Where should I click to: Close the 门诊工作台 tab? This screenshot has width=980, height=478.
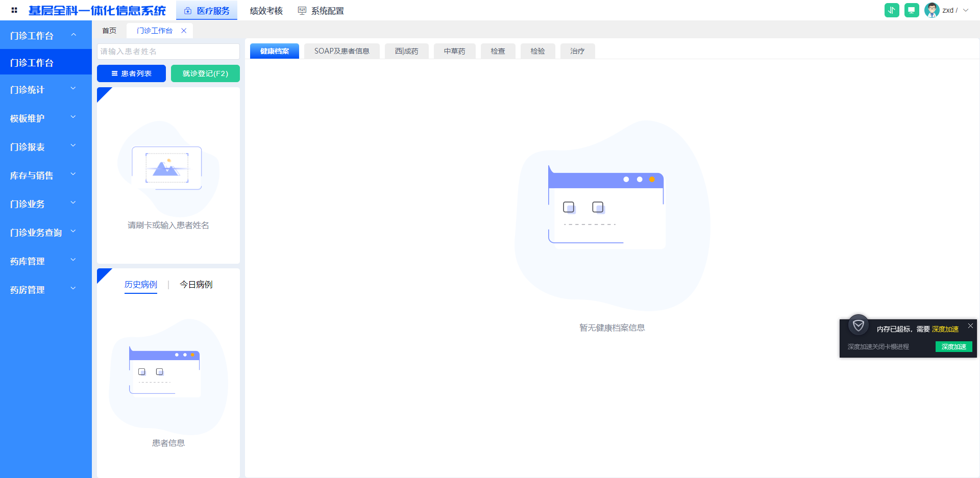184,31
